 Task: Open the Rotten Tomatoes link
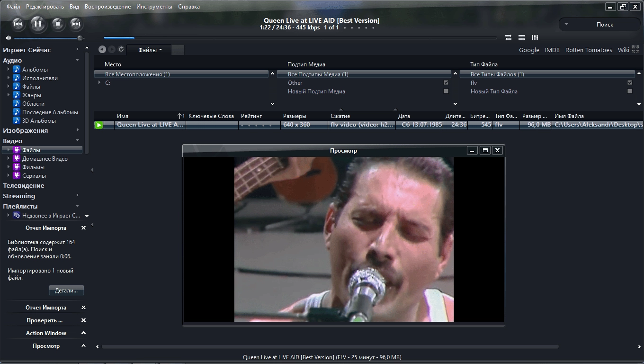pyautogui.click(x=589, y=50)
